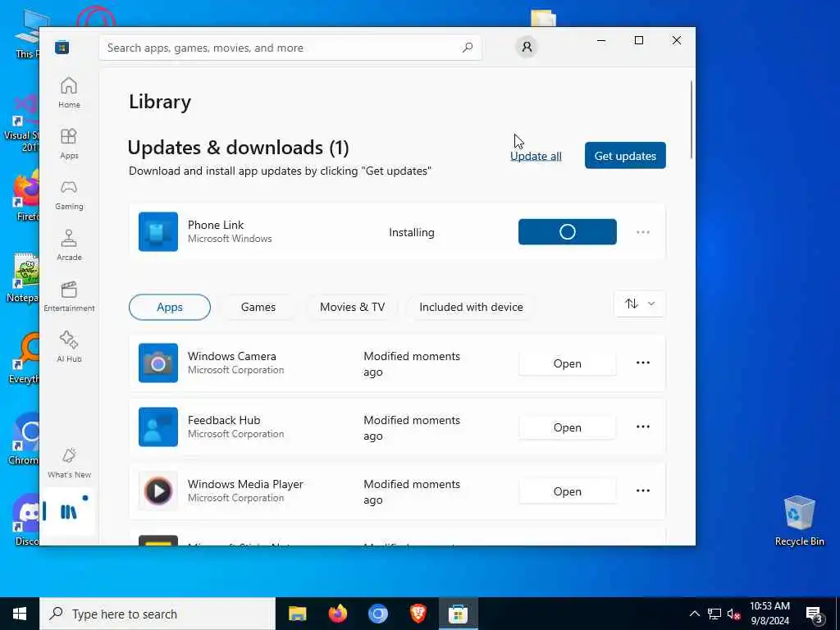Image resolution: width=840 pixels, height=630 pixels.
Task: Launch Chromium from the taskbar
Action: [x=377, y=614]
